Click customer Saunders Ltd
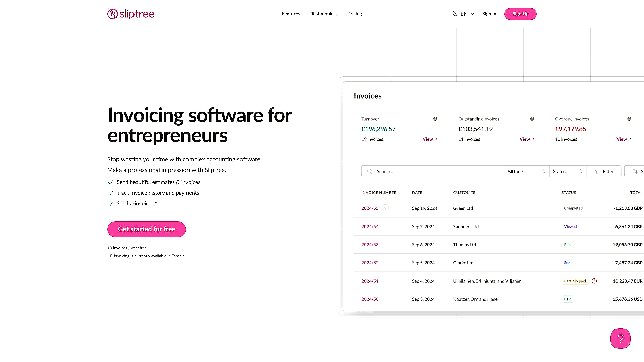The width and height of the screenshot is (644, 362). click(466, 227)
